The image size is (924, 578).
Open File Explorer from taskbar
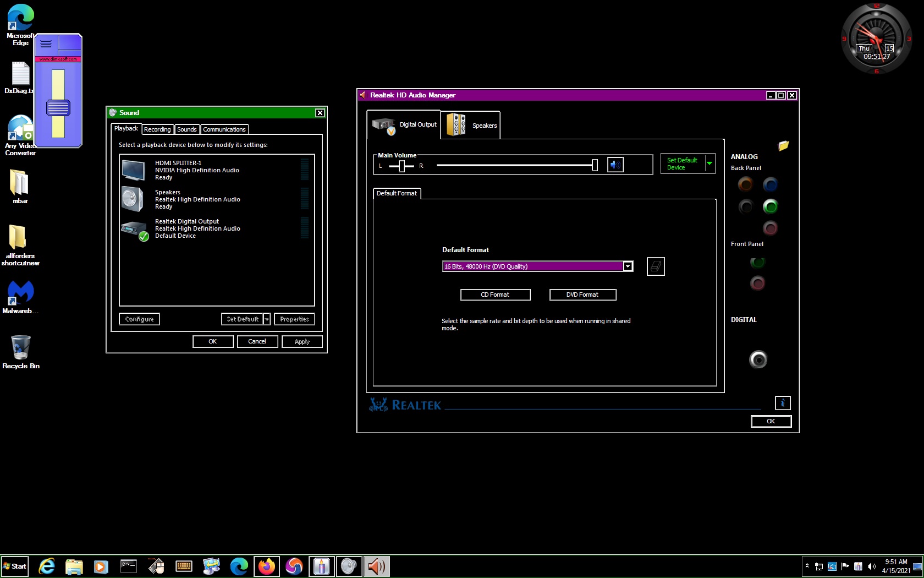click(74, 566)
